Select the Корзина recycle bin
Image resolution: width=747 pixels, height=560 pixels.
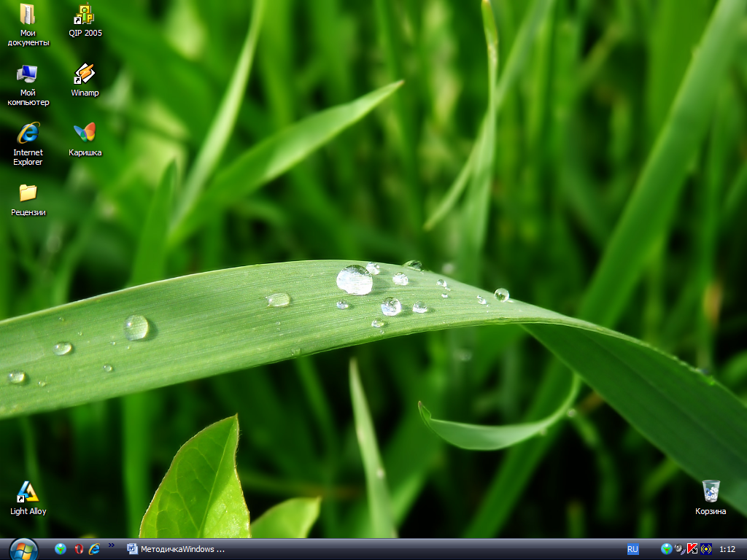711,497
